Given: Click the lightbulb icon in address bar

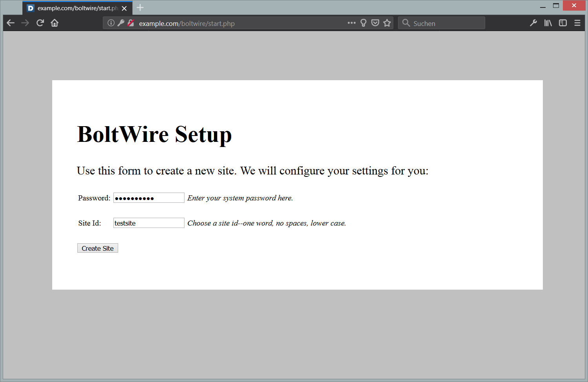Looking at the screenshot, I should click(363, 23).
